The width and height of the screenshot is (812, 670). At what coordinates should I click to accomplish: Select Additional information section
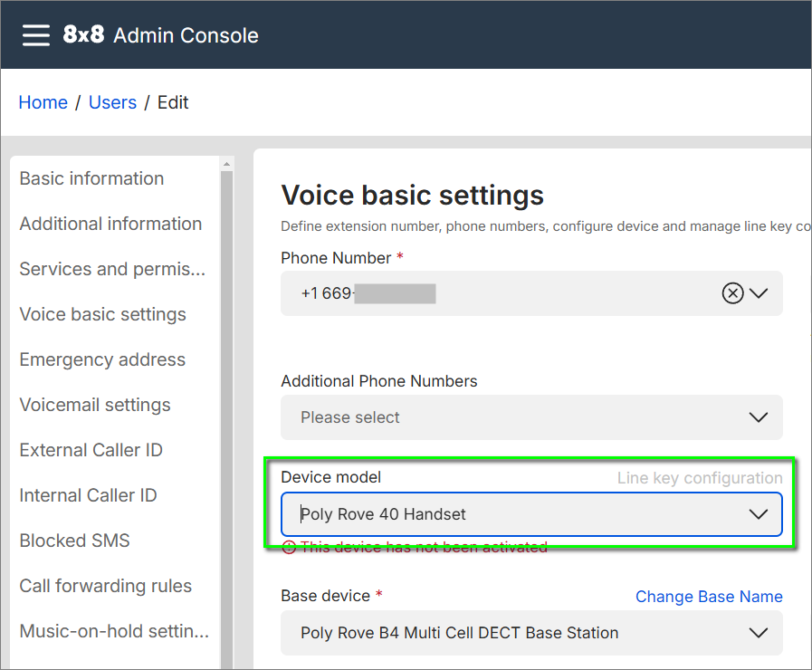coord(110,224)
